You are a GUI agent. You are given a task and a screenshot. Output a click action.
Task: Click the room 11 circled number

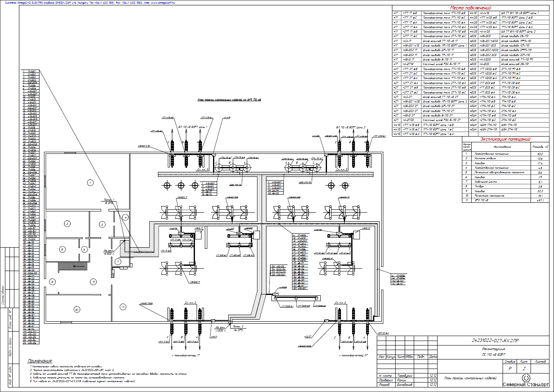pos(123,307)
